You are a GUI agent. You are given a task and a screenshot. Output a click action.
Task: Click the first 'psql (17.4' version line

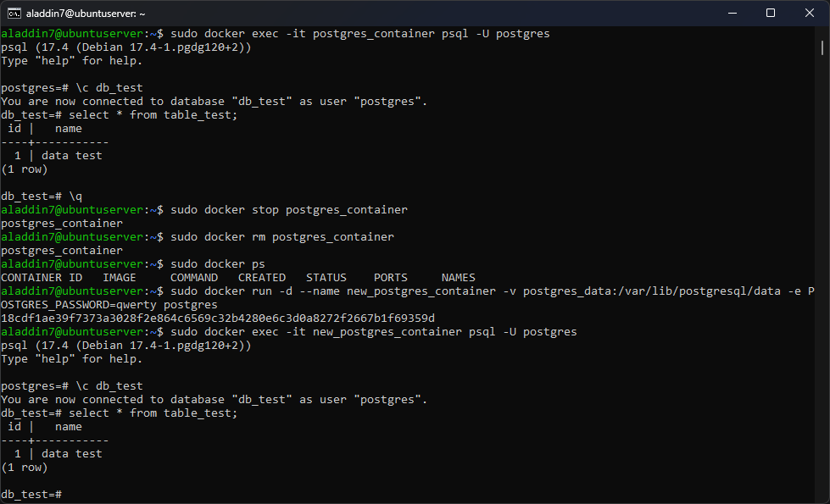point(126,47)
